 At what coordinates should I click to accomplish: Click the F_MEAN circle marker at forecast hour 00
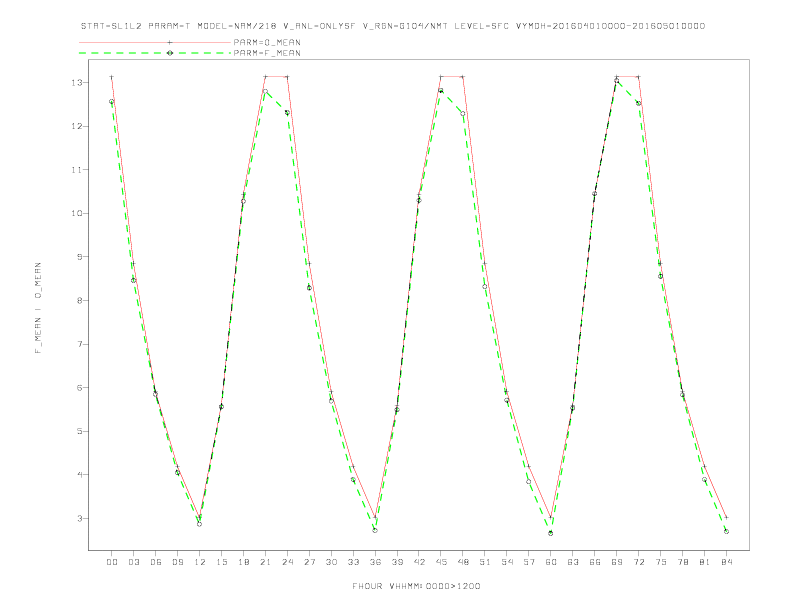pyautogui.click(x=112, y=101)
